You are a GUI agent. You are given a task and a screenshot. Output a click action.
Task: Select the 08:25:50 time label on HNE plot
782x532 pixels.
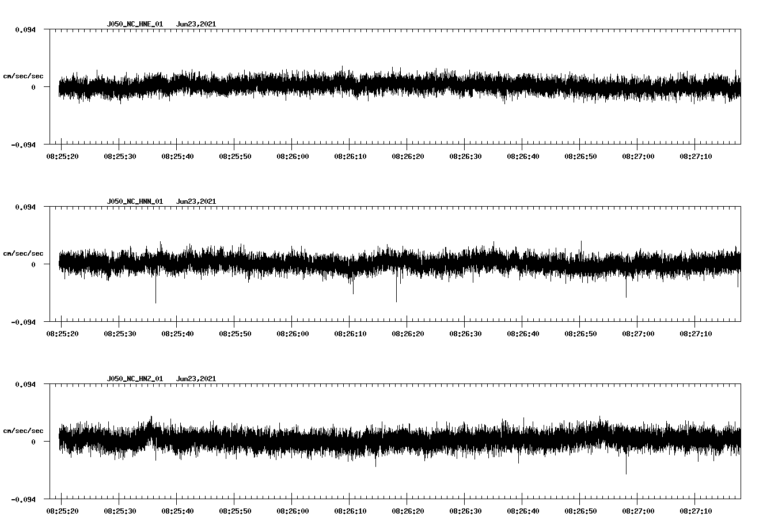coord(235,157)
